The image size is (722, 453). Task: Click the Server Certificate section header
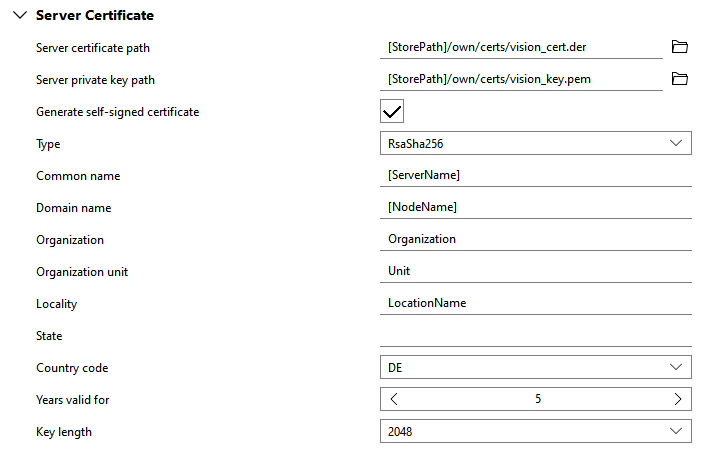[x=94, y=16]
